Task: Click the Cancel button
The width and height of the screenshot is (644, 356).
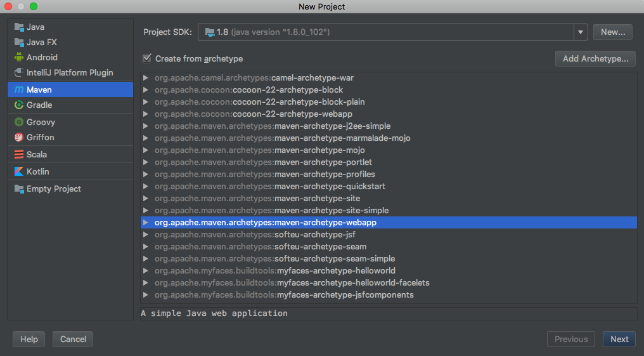Action: coord(73,339)
